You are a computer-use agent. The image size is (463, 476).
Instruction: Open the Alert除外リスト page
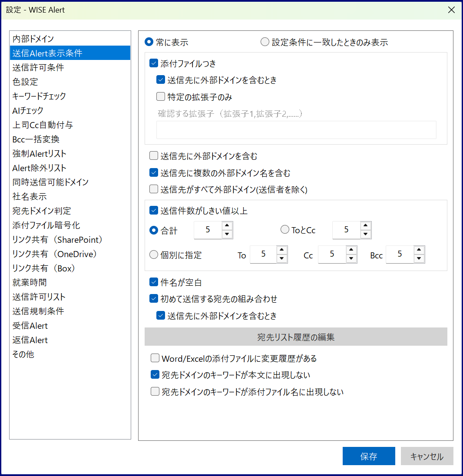(70, 168)
